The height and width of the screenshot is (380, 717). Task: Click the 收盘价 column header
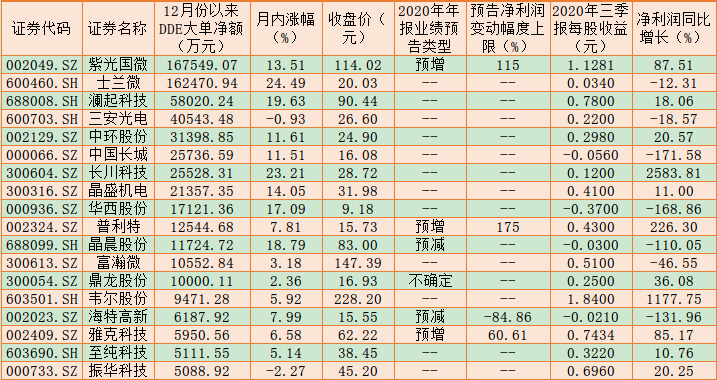pyautogui.click(x=357, y=28)
